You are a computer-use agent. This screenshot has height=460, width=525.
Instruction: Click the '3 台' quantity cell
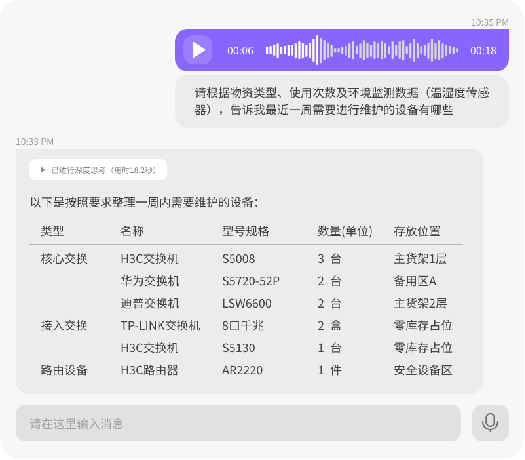click(329, 259)
